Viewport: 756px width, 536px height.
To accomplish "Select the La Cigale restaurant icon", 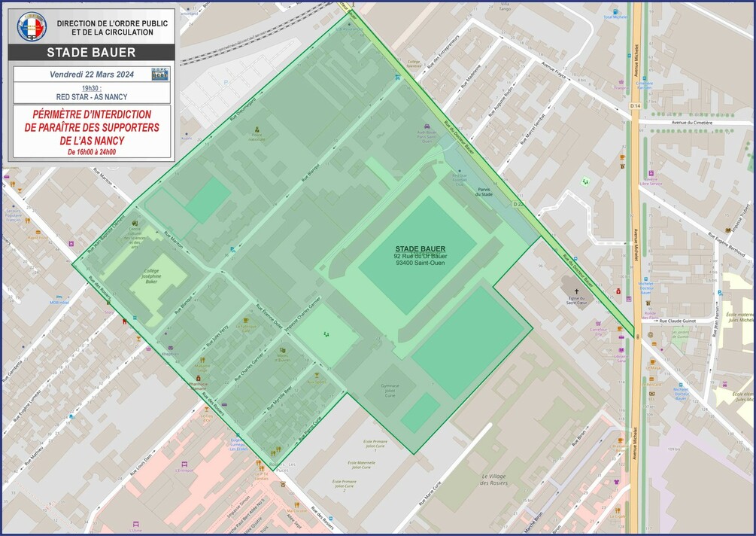I will (618, 510).
